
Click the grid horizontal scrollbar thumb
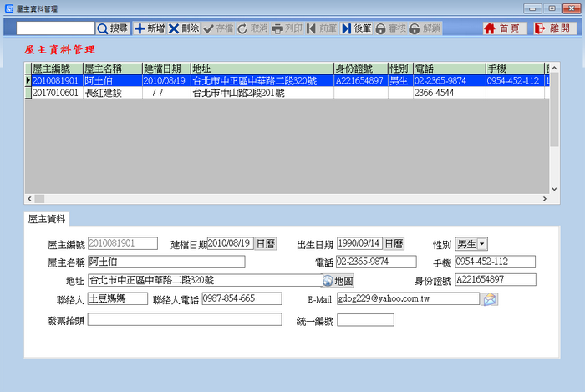point(39,199)
